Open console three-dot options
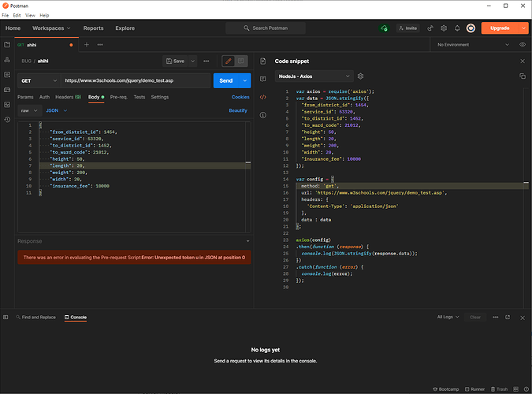 [x=496, y=318]
